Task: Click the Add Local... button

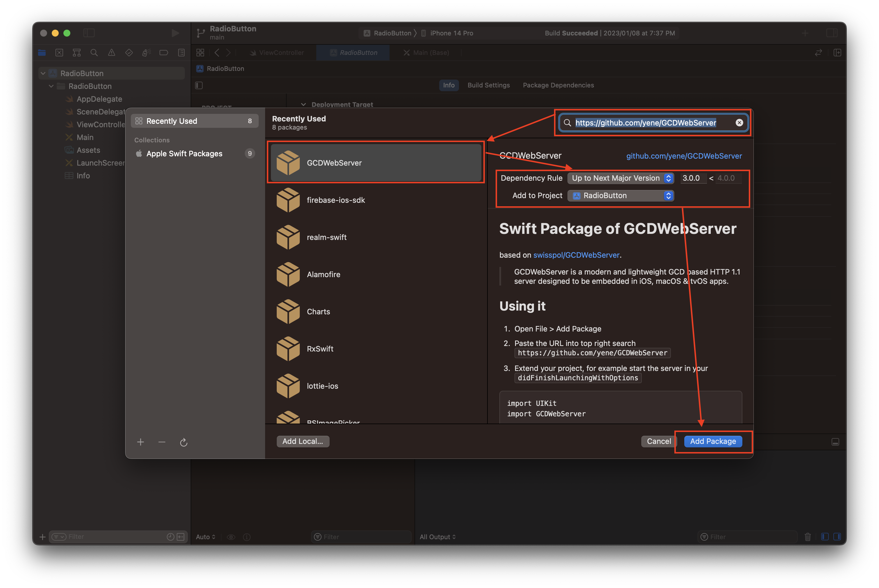Action: coord(303,441)
